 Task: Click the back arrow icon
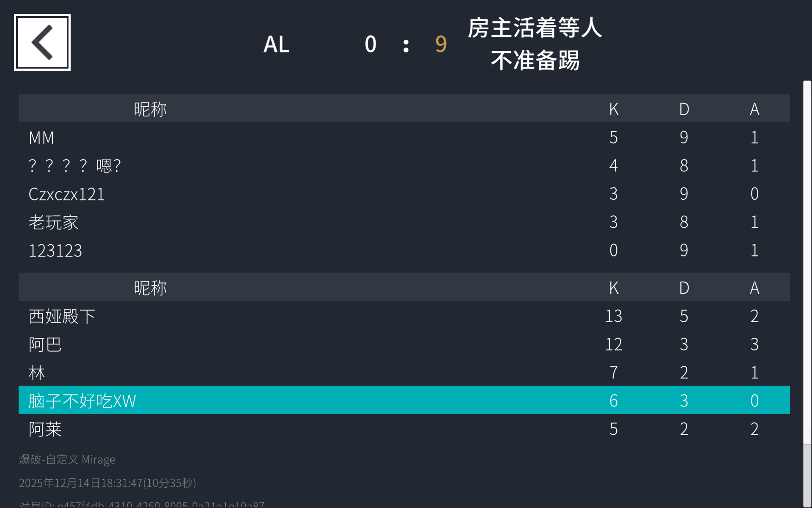pyautogui.click(x=42, y=42)
